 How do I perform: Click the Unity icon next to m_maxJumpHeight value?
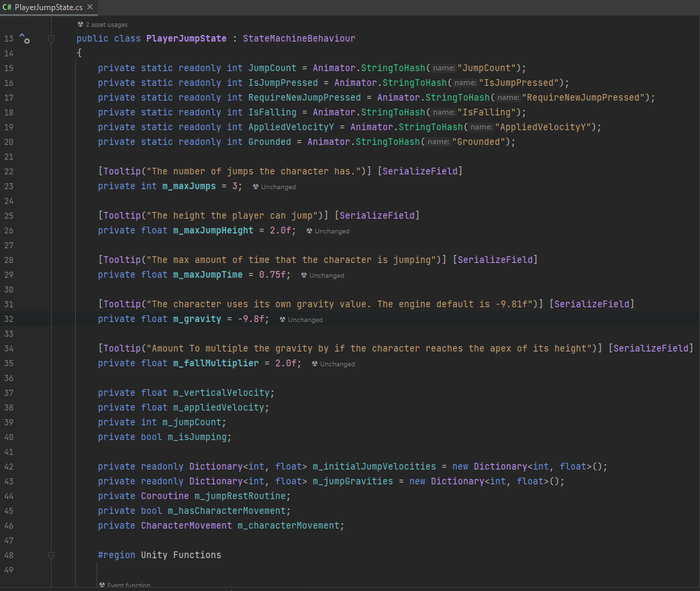309,231
